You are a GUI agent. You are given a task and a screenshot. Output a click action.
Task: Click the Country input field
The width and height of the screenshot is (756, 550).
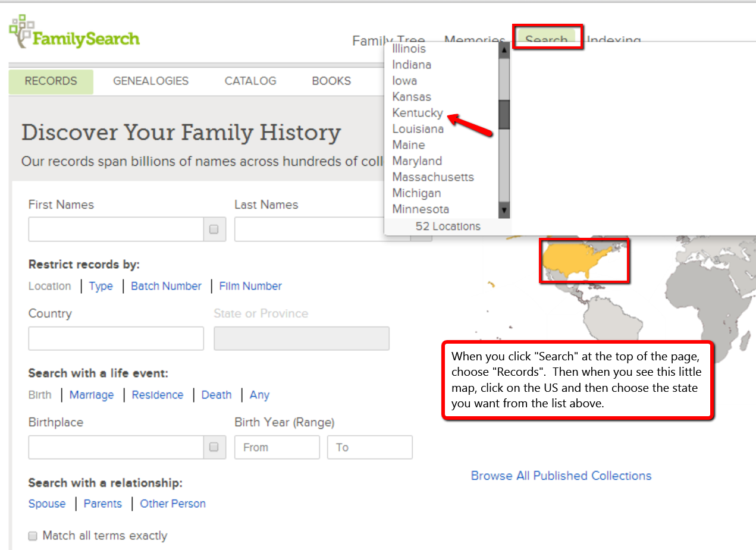point(116,338)
